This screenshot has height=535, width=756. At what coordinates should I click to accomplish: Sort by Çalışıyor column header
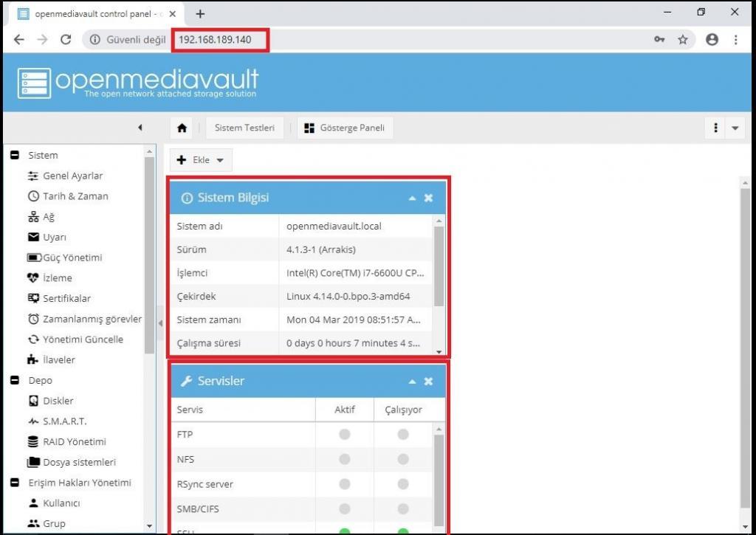tap(404, 410)
